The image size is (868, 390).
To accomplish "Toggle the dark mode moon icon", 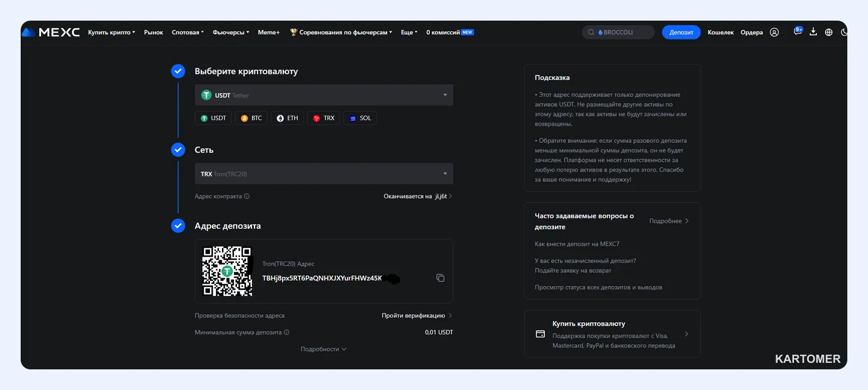I will point(844,33).
